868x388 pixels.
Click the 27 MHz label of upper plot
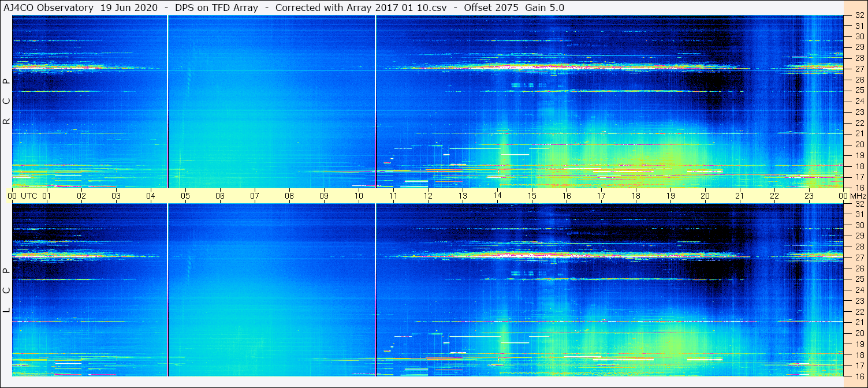(859, 69)
